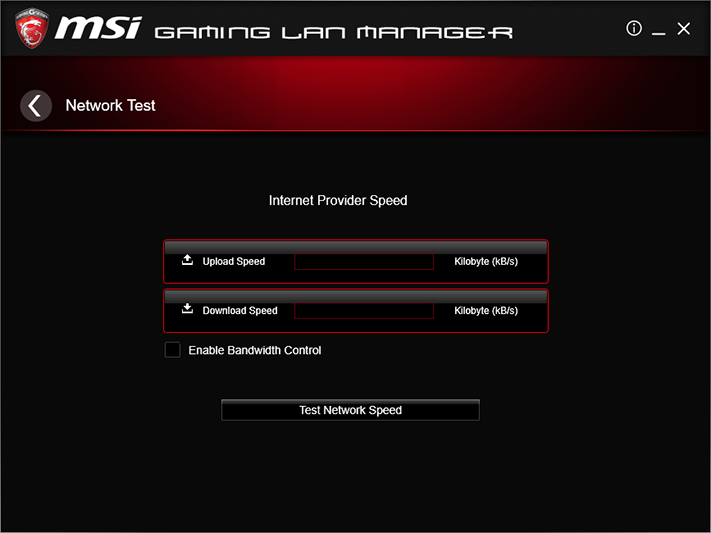Open the info icon in the title bar
Screen dimensions: 711x533
click(633, 29)
